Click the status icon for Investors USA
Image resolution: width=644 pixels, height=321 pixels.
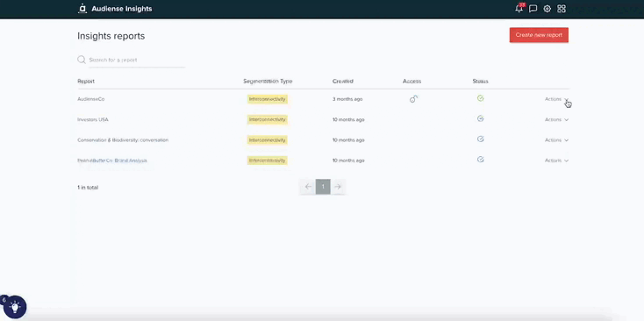click(x=481, y=118)
